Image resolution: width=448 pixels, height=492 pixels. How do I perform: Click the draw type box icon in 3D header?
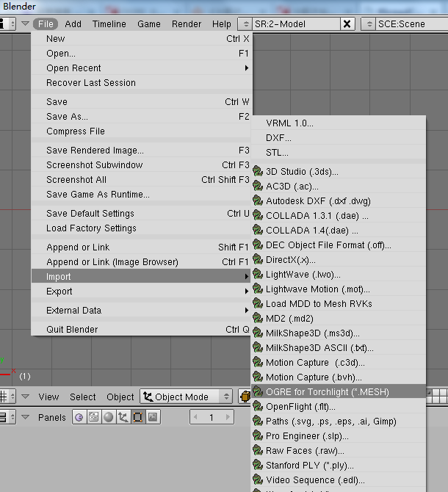(245, 397)
